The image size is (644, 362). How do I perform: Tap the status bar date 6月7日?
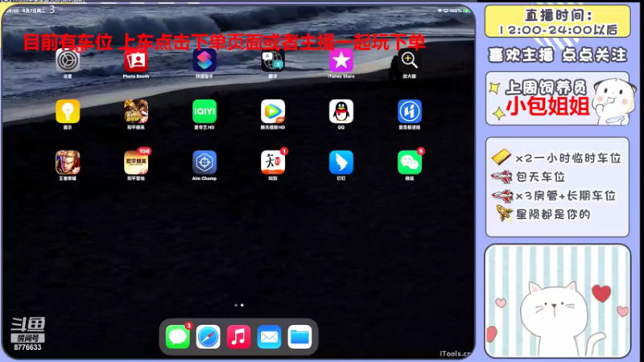click(x=34, y=10)
